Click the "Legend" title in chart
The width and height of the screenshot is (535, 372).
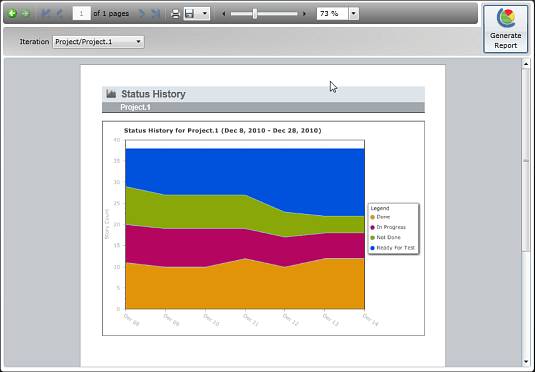click(380, 208)
